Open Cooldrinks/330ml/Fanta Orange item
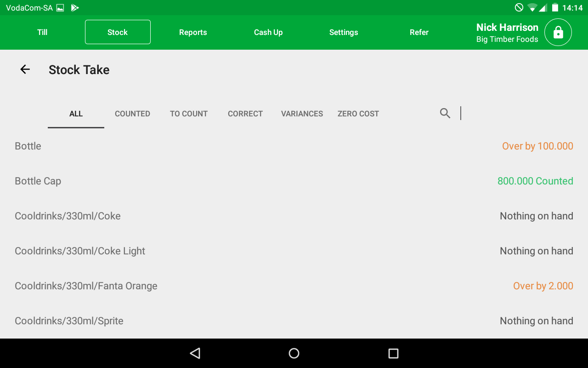 click(294, 286)
